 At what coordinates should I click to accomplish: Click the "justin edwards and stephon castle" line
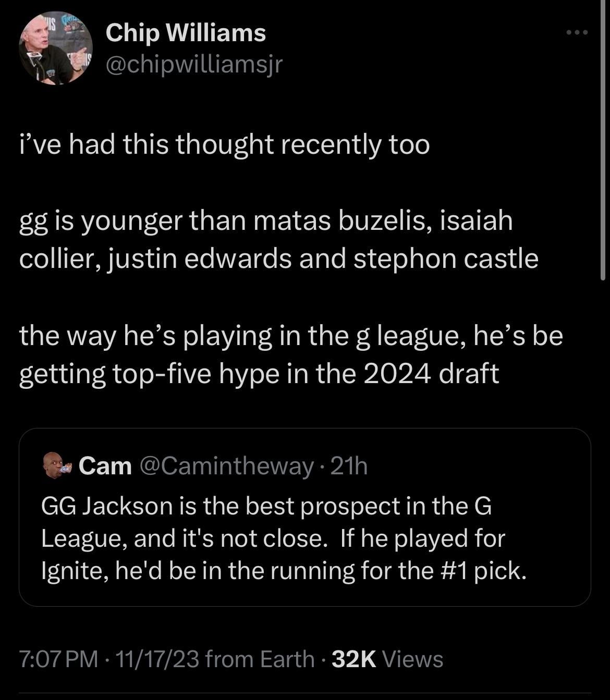click(278, 259)
